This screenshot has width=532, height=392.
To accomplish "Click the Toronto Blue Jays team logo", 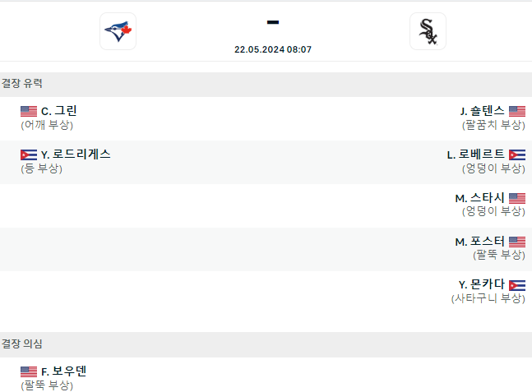I will (118, 31).
